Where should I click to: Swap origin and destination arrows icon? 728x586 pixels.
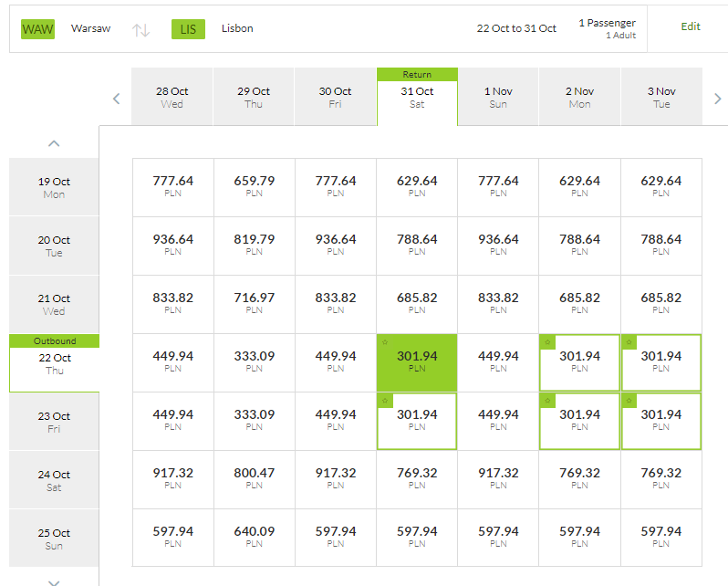point(140,30)
